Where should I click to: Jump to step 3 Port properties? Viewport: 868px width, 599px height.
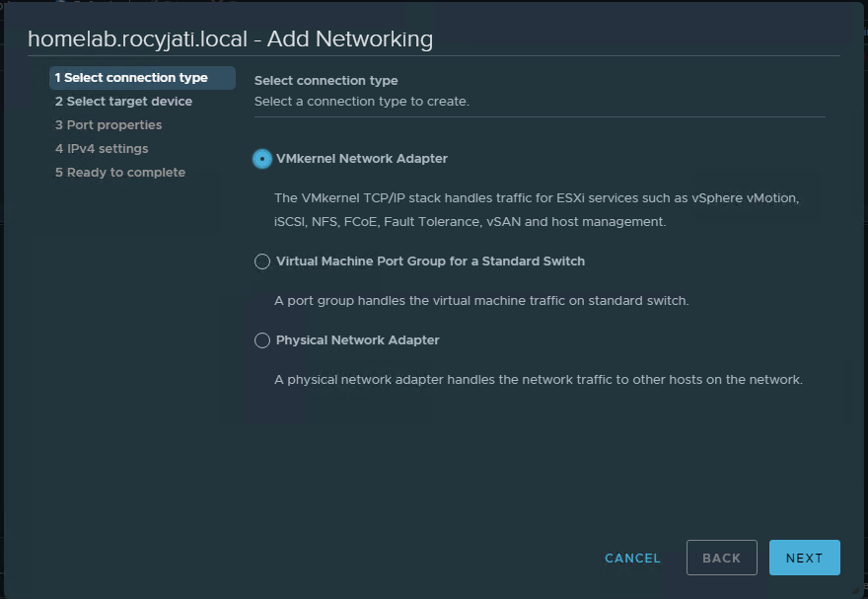point(108,125)
